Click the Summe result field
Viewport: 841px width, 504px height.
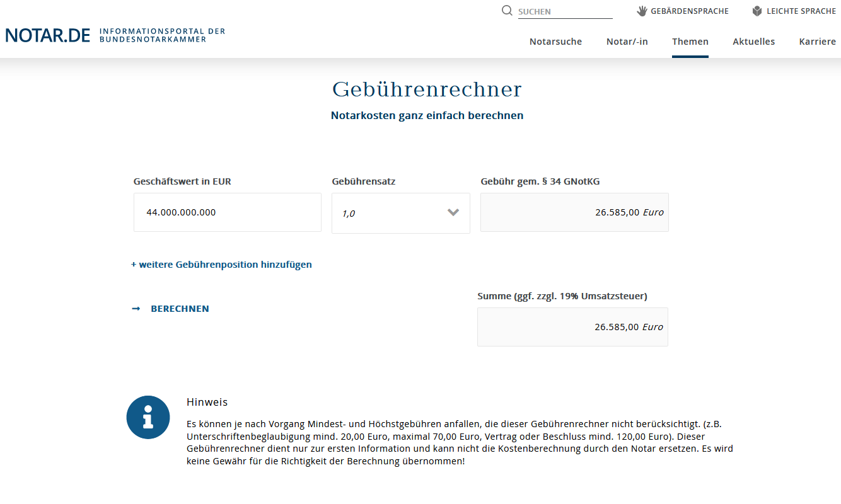click(x=572, y=327)
